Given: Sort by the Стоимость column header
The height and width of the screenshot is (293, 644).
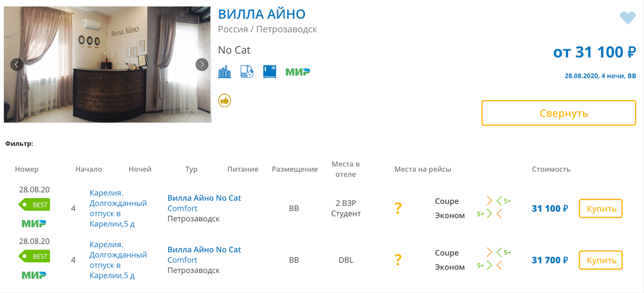Looking at the screenshot, I should (x=551, y=169).
